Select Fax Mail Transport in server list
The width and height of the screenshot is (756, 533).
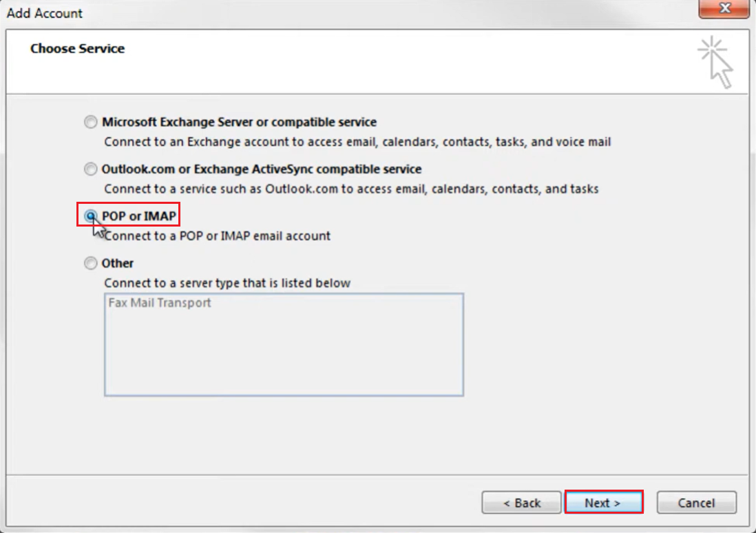pyautogui.click(x=160, y=303)
